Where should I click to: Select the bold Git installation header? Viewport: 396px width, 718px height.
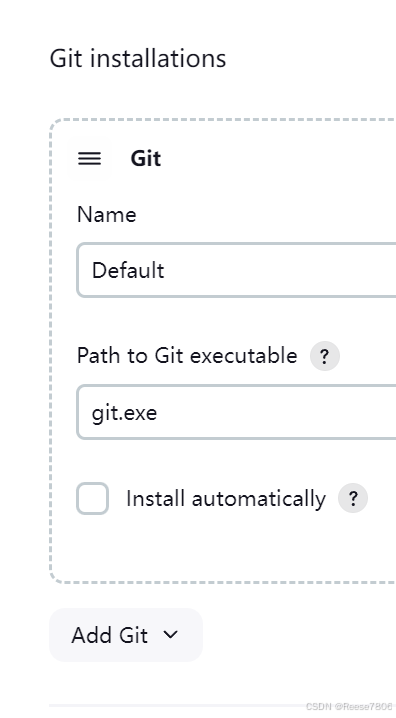tap(146, 158)
